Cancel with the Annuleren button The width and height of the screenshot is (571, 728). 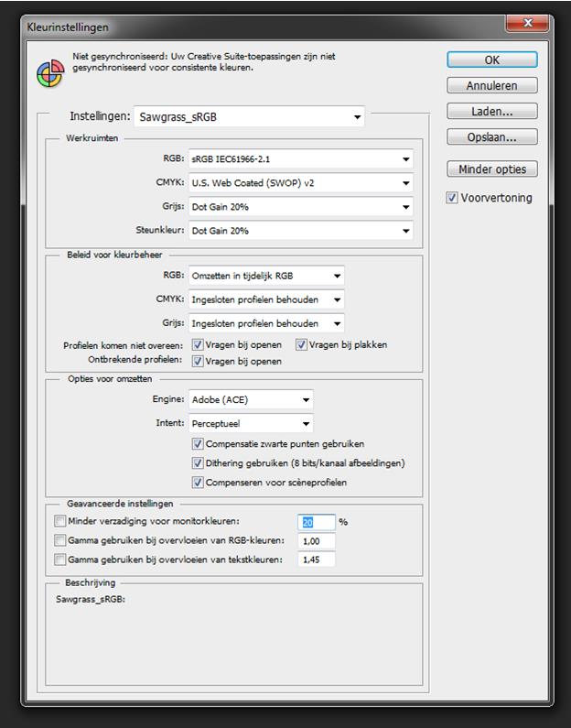tap(492, 85)
